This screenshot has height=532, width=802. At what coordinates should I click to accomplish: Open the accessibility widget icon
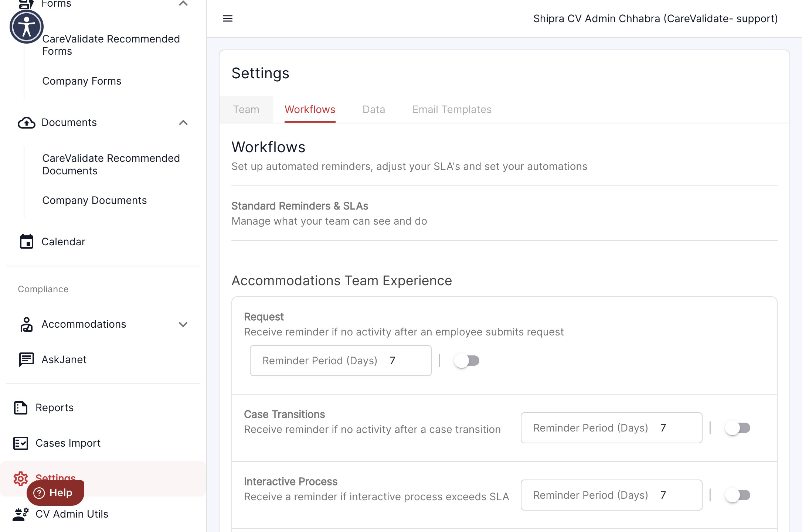pyautogui.click(x=27, y=27)
